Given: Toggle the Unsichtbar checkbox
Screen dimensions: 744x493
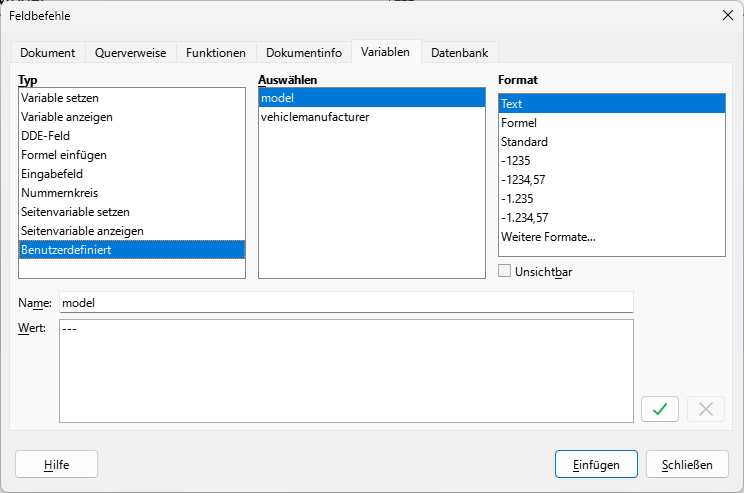Looking at the screenshot, I should click(505, 271).
